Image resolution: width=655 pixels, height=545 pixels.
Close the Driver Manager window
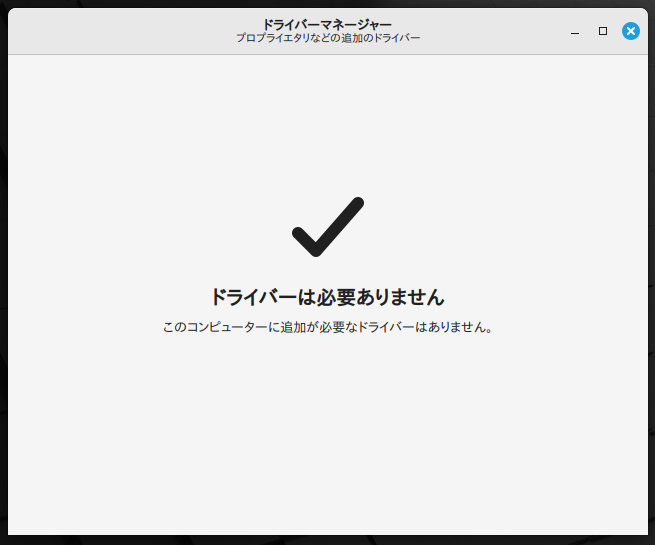click(630, 31)
